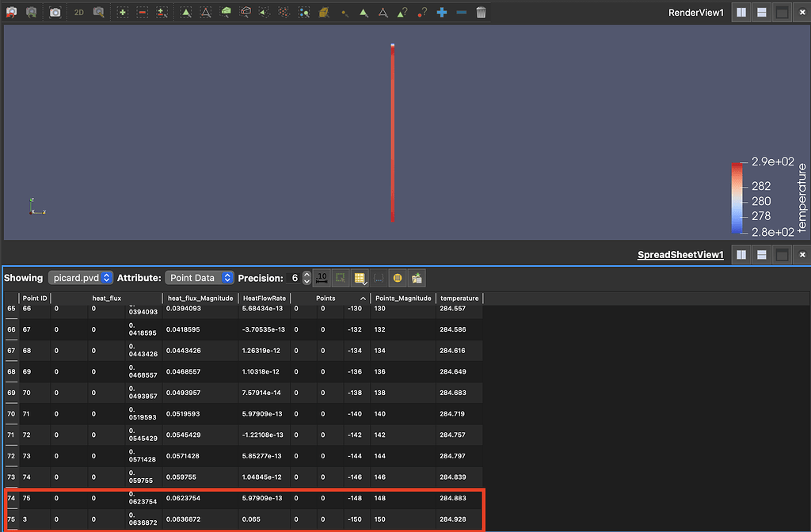The height and width of the screenshot is (532, 811).
Task: Enable Hover Points On query tool
Action: pos(422,13)
